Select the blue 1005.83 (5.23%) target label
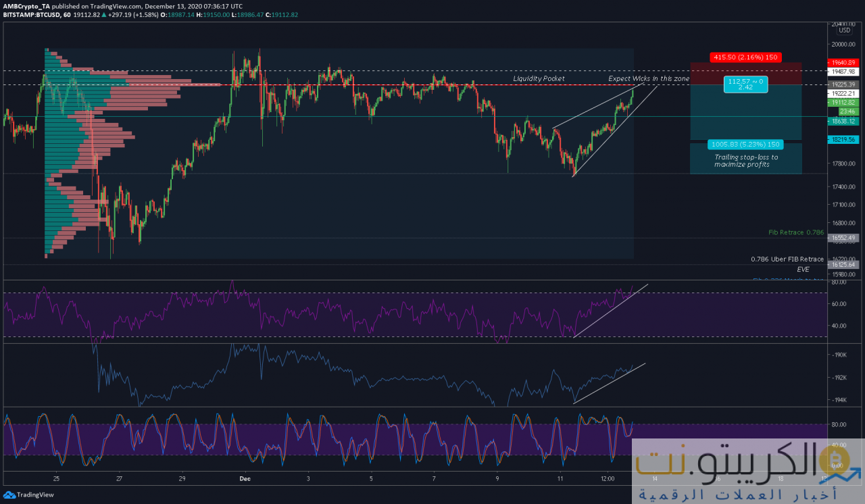 tap(745, 144)
